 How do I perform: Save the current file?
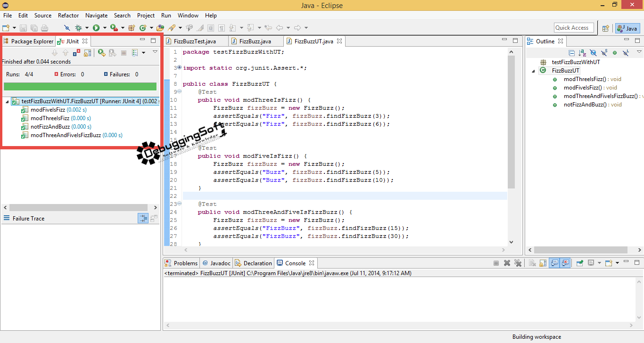point(23,27)
